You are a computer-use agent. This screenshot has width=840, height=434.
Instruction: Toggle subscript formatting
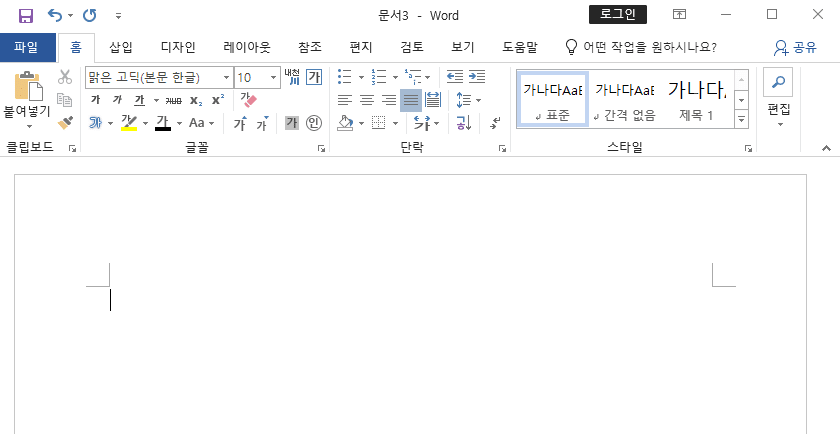tap(196, 100)
